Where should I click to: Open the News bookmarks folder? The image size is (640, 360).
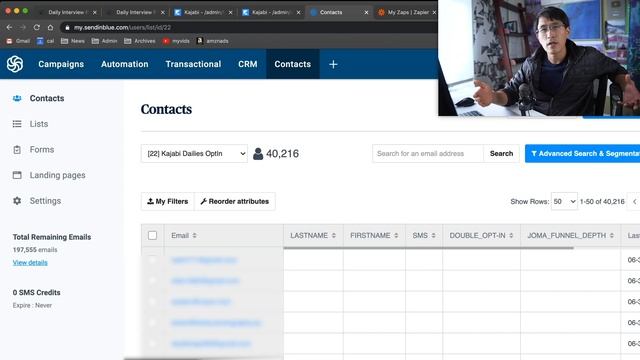coord(73,41)
